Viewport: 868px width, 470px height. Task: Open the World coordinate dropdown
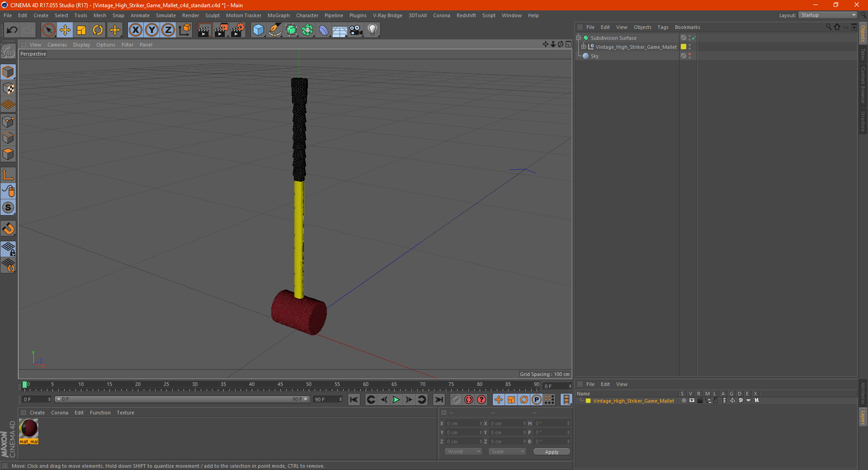[463, 451]
